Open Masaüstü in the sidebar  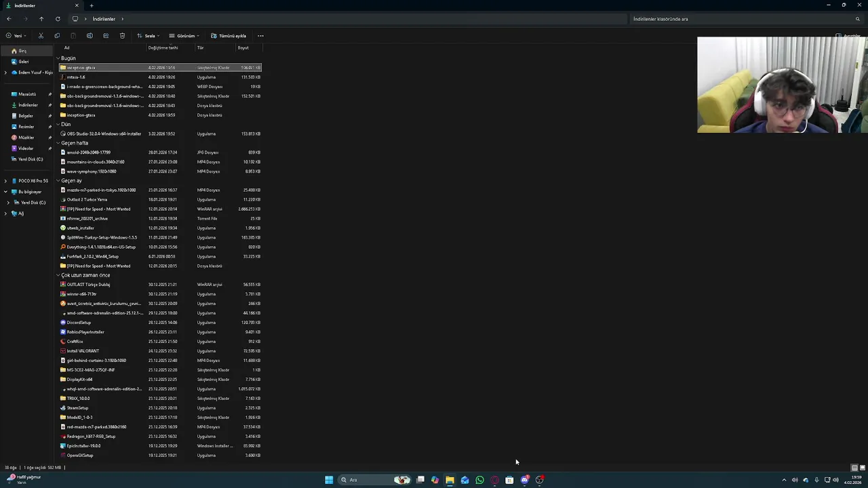[27, 94]
